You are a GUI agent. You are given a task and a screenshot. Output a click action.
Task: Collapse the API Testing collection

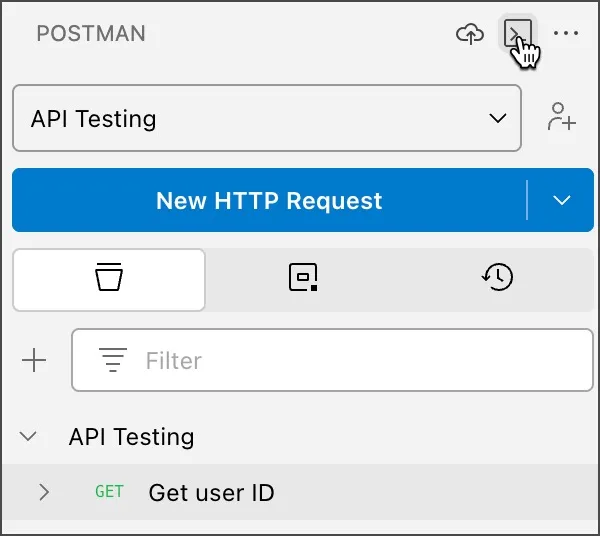coord(28,436)
